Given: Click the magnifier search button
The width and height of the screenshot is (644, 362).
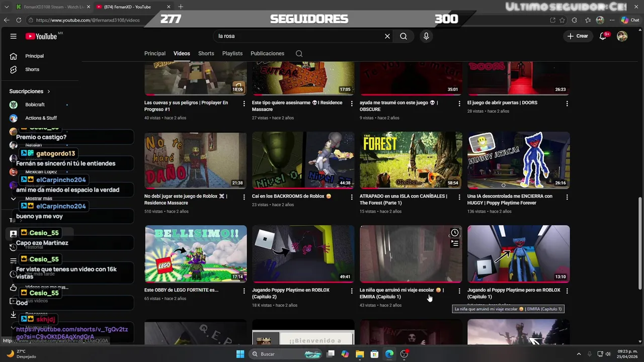Looking at the screenshot, I should pyautogui.click(x=404, y=36).
